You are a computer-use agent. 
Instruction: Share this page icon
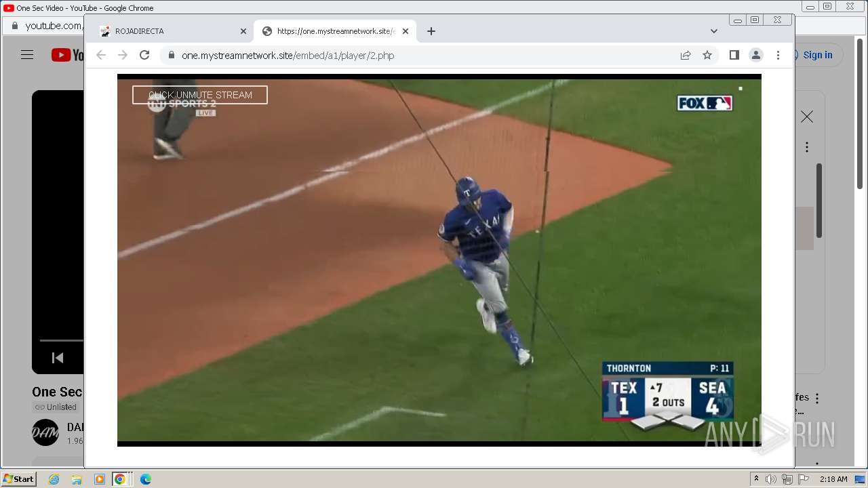point(686,56)
